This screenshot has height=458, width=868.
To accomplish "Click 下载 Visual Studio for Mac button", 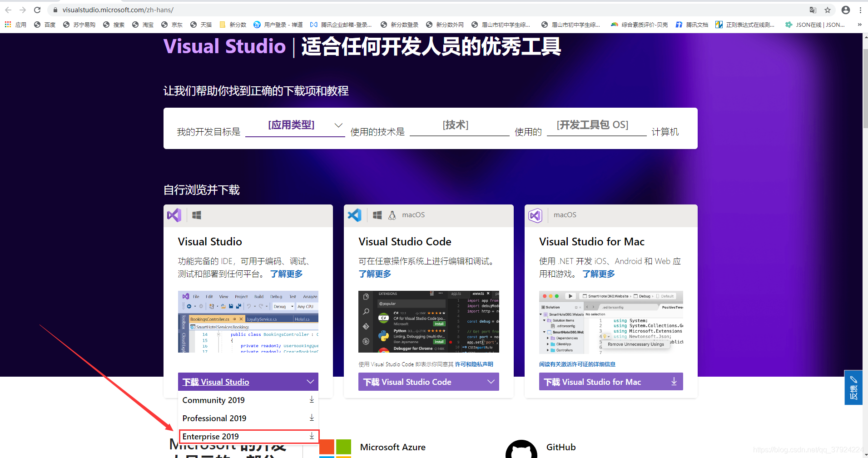I will [611, 382].
